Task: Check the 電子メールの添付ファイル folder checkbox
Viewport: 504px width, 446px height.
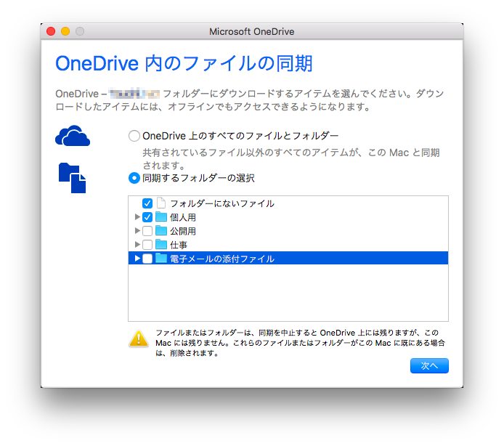Action: coord(147,259)
